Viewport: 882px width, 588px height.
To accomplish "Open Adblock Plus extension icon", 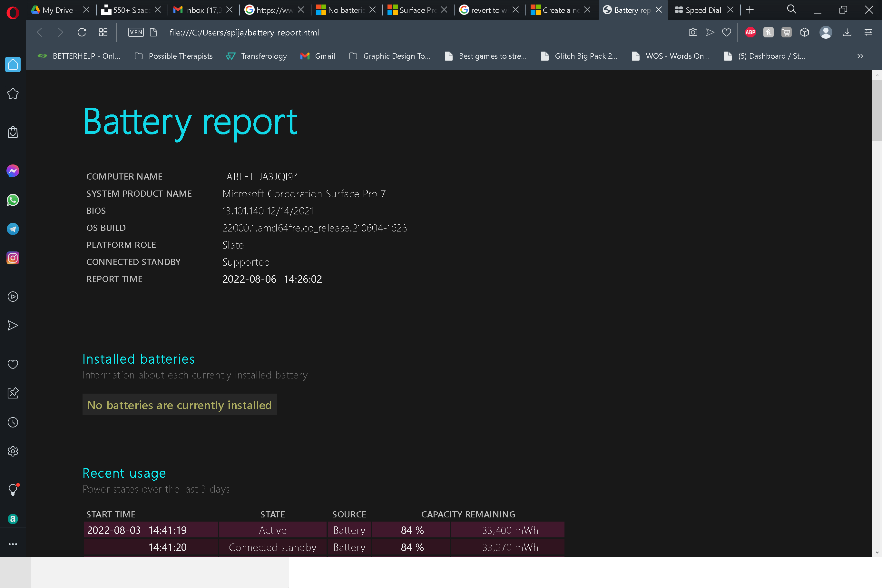I will (x=750, y=33).
